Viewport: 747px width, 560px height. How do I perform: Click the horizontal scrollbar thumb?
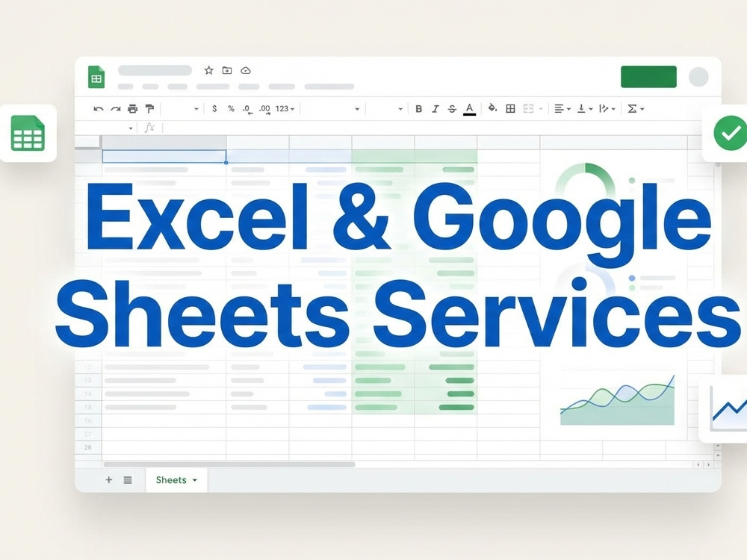click(x=229, y=464)
